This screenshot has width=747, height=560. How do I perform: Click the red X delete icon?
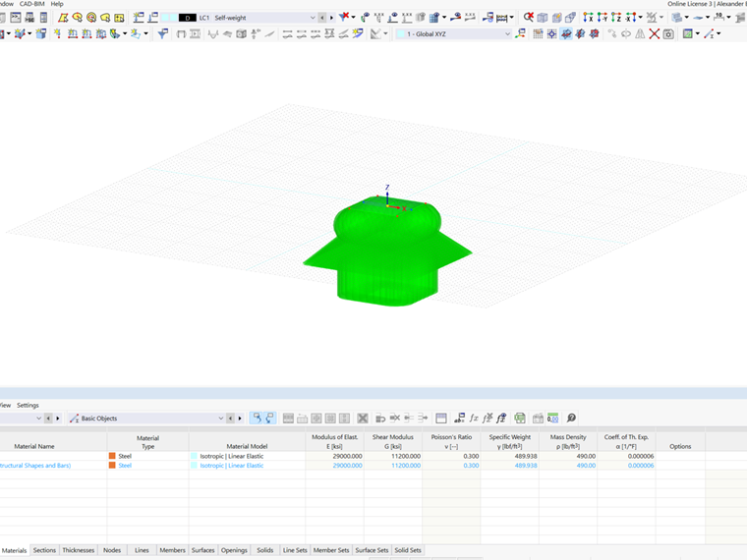click(x=655, y=33)
